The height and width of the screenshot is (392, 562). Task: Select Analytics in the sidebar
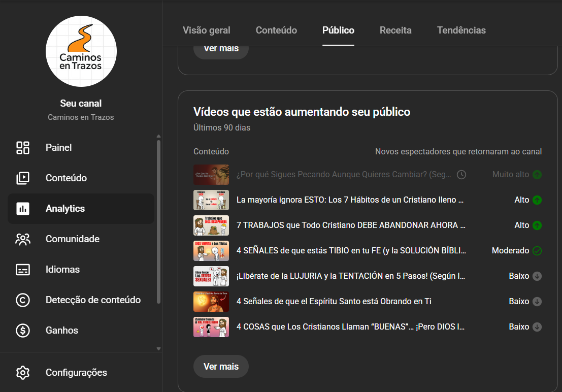[81, 209]
